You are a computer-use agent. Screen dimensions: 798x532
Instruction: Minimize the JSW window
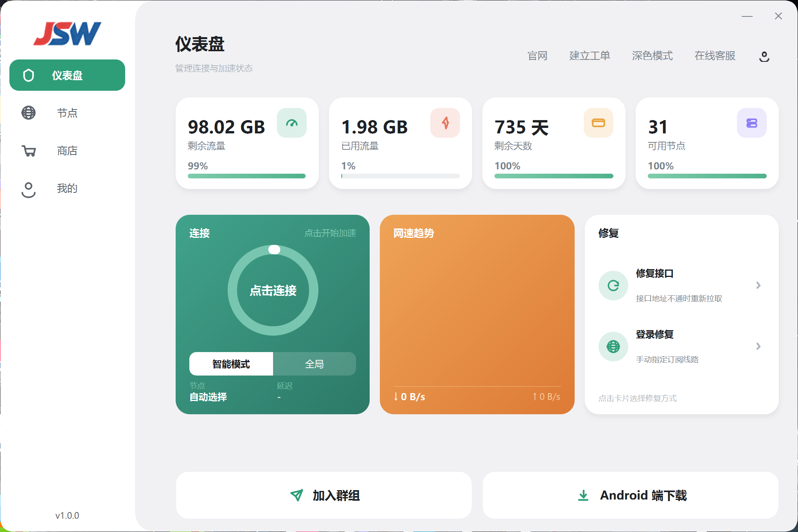747,16
